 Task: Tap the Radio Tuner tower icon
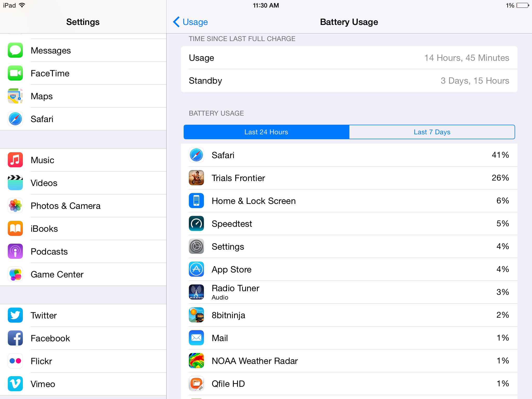196,292
